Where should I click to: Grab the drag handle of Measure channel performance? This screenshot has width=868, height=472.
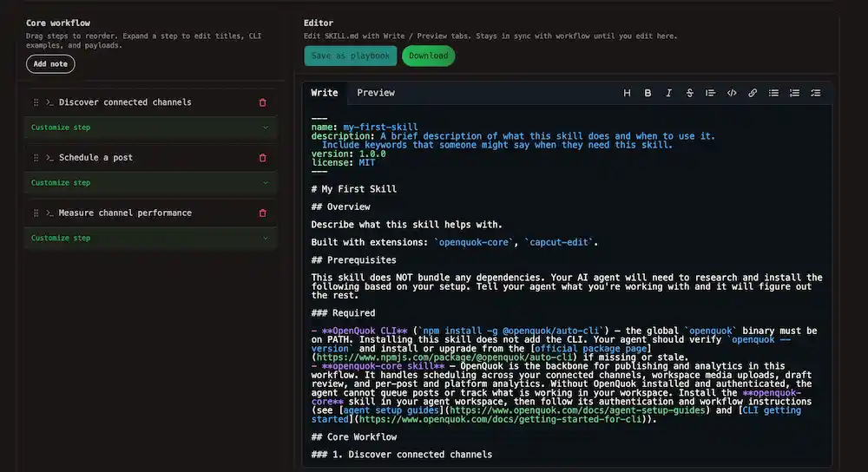point(36,213)
